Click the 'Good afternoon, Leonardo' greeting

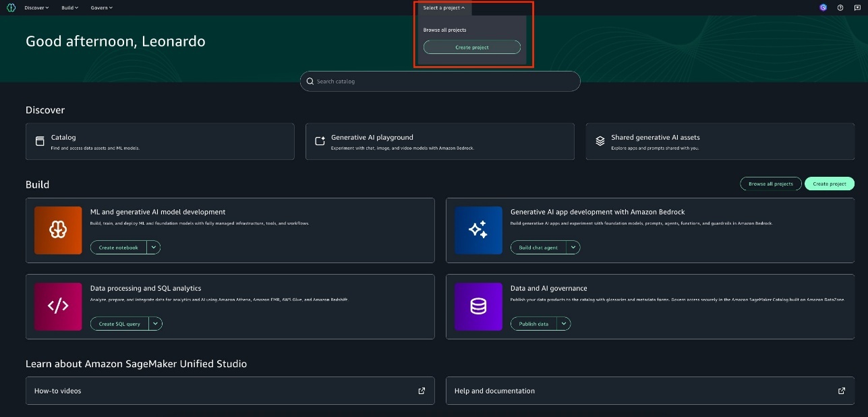[115, 41]
